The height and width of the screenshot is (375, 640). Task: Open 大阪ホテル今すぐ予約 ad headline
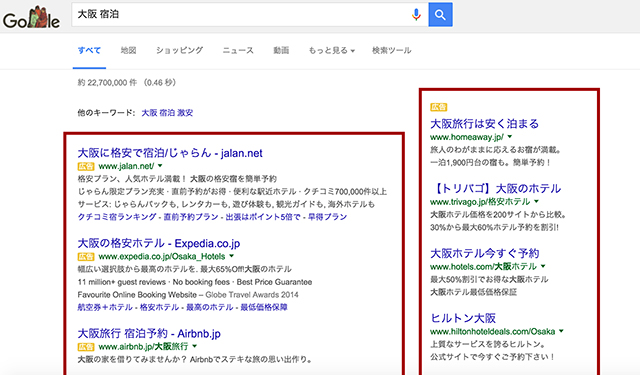click(x=484, y=253)
